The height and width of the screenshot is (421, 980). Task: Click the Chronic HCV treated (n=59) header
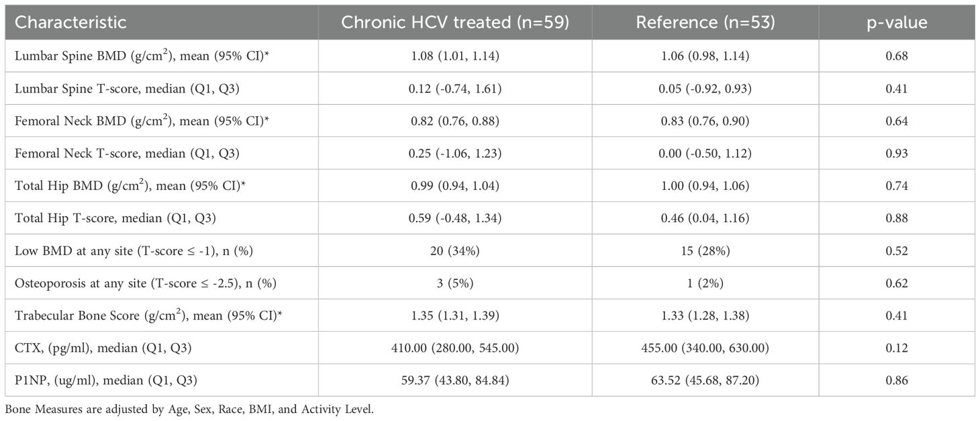pos(455,22)
